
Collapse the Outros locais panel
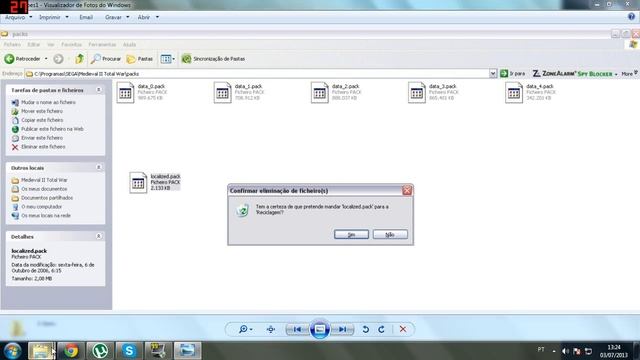coord(99,168)
